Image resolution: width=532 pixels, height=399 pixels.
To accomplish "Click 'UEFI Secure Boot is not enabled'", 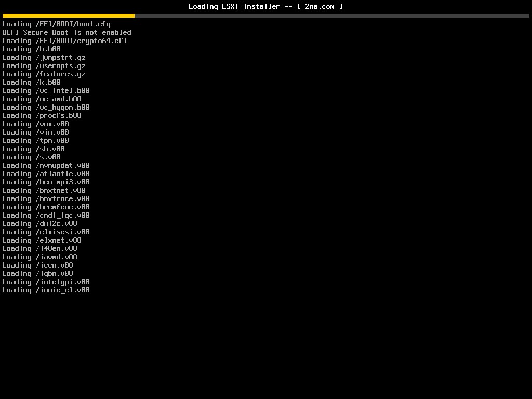I will pos(67,33).
